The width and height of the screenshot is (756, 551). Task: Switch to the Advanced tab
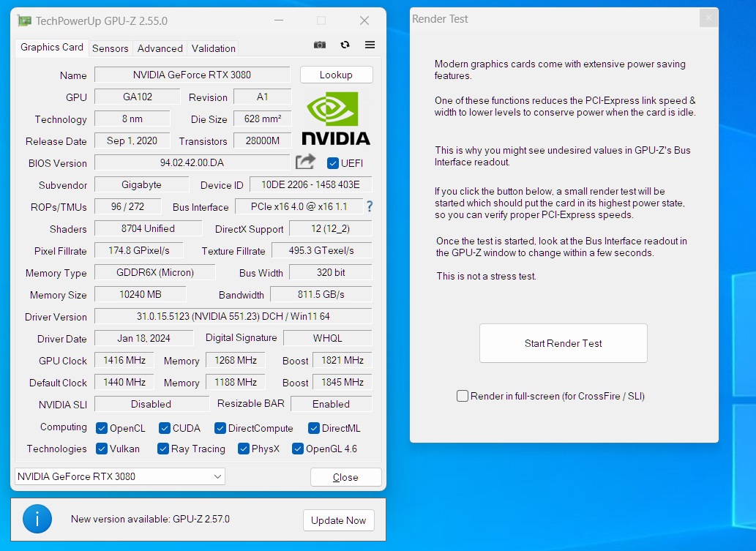160,48
